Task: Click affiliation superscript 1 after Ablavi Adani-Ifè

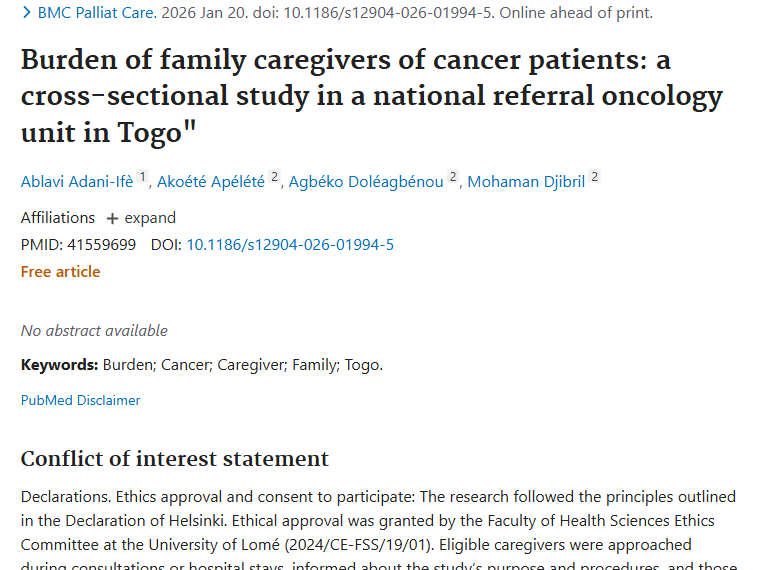Action: point(143,178)
